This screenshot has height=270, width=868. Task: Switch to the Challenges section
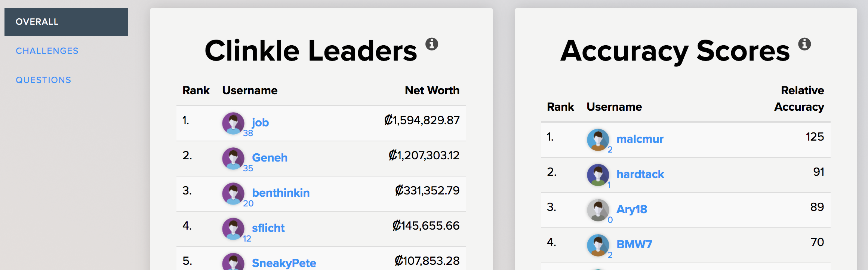47,51
